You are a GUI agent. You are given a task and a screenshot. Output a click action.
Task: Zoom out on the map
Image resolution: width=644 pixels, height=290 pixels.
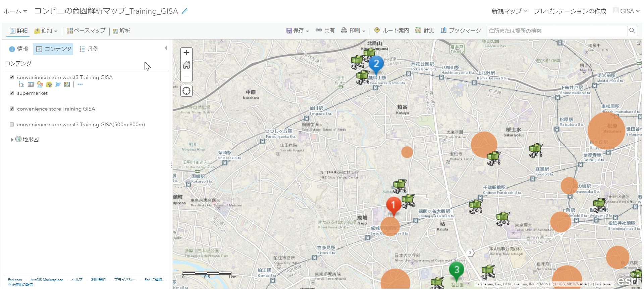point(186,76)
